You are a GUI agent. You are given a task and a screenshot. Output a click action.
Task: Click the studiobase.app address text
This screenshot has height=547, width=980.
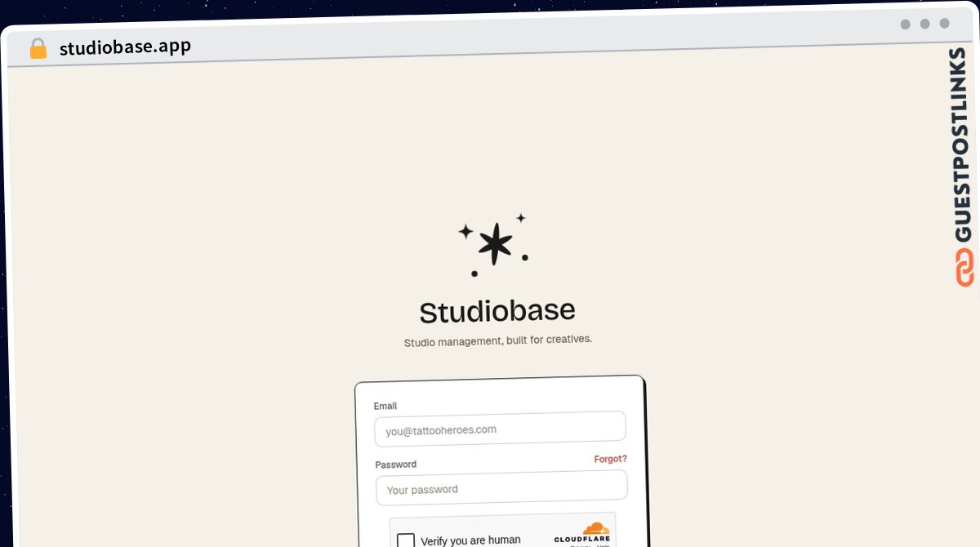(125, 47)
